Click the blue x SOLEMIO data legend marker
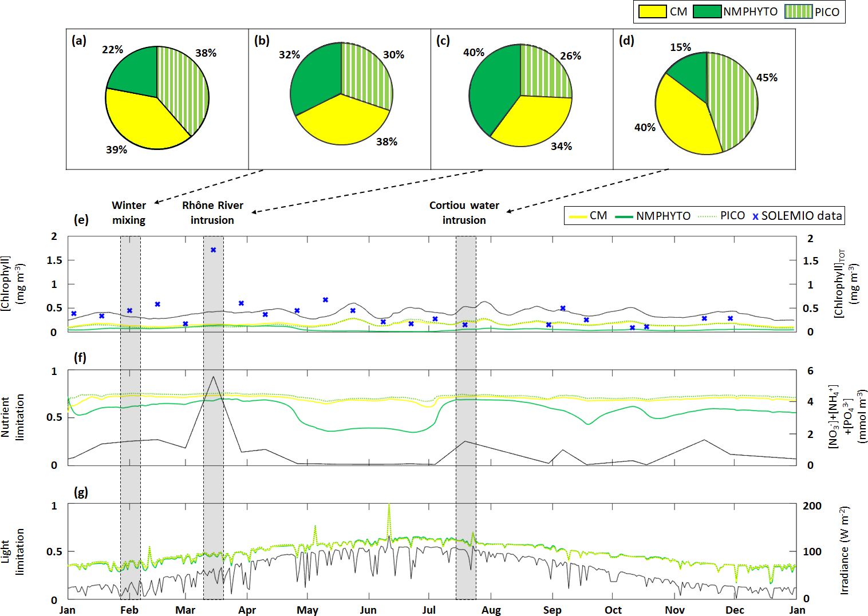The height and width of the screenshot is (616, 868). 755,216
